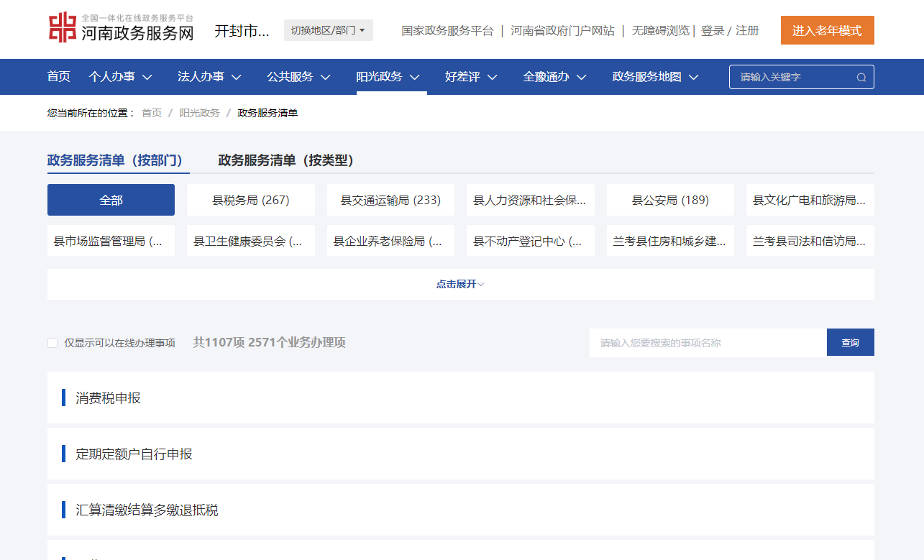Filter by 县税务局 (267) department
Screen dimensions: 924x560
[x=250, y=200]
